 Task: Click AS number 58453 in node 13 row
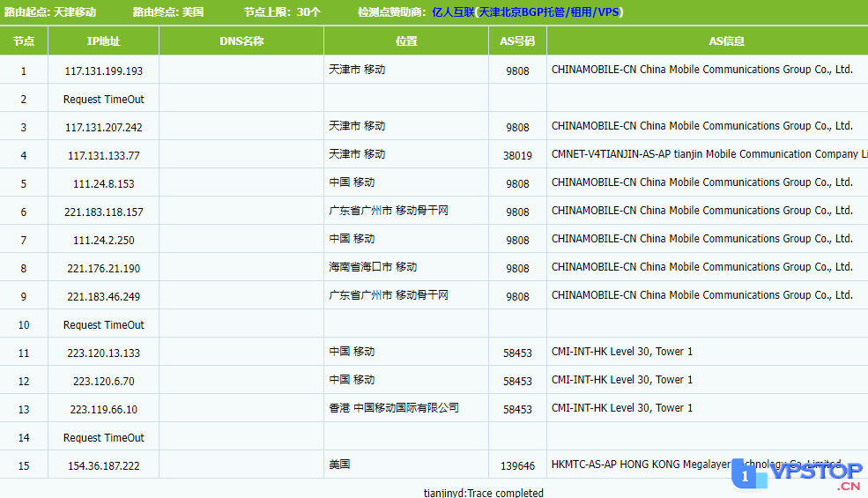coord(517,410)
